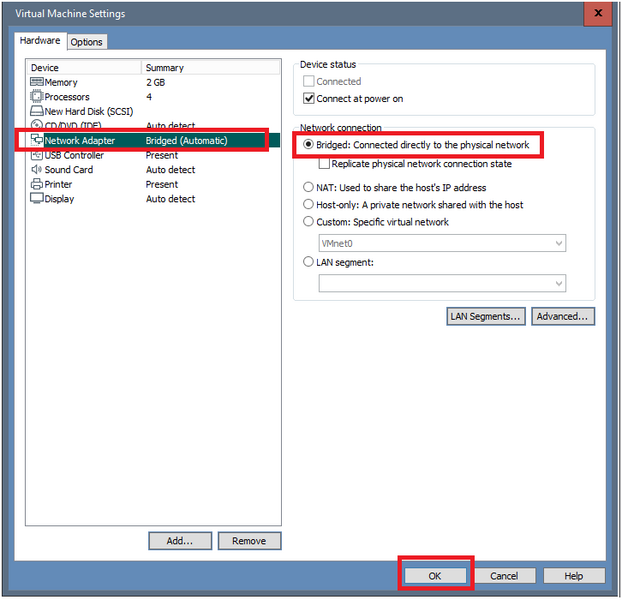This screenshot has height=600, width=622.
Task: Switch to the Options tab
Action: (x=87, y=42)
